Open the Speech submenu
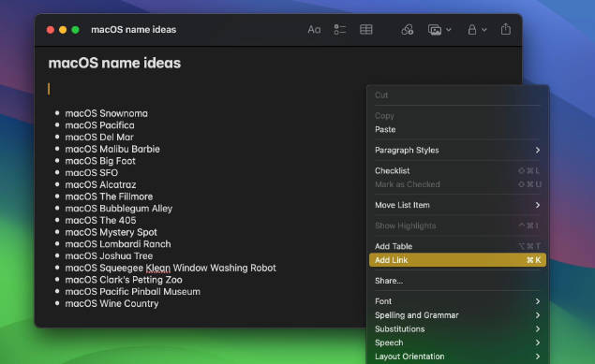Viewport: 595px width, 364px height. click(457, 342)
